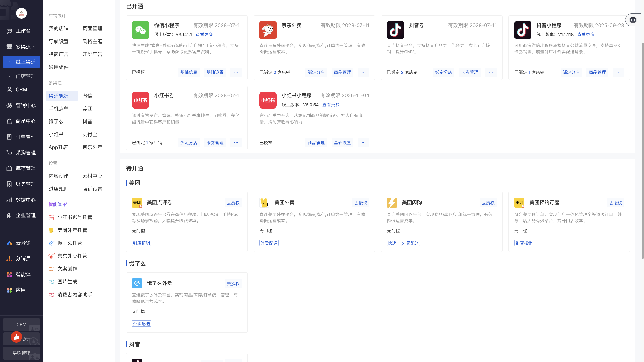Select 门店管理 in the sidebar submenu
Image resolution: width=644 pixels, height=362 pixels.
point(26,76)
